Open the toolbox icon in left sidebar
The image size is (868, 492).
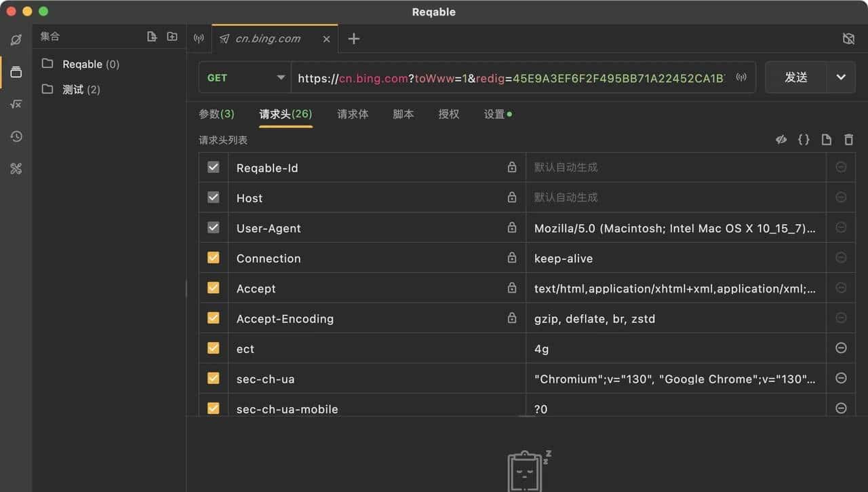[16, 169]
